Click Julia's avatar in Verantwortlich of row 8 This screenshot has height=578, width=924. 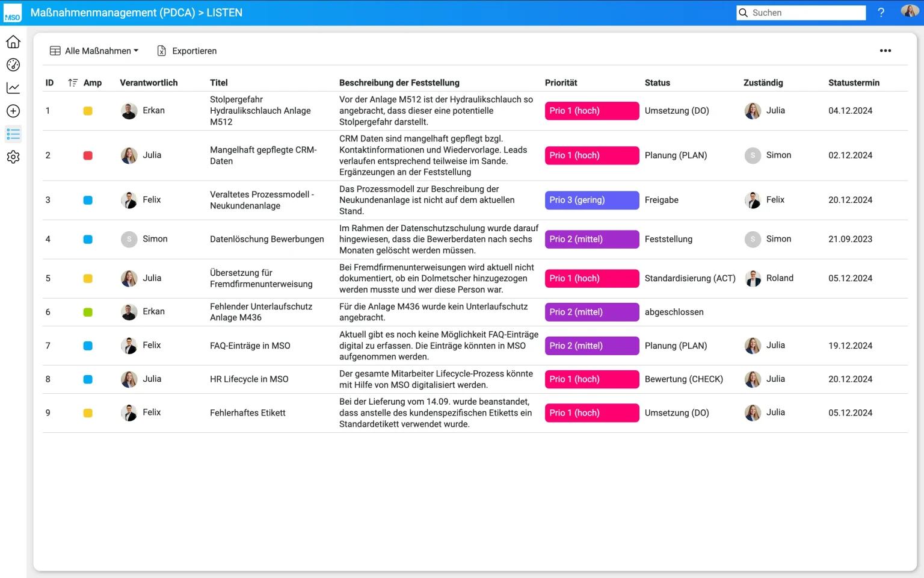click(x=129, y=379)
